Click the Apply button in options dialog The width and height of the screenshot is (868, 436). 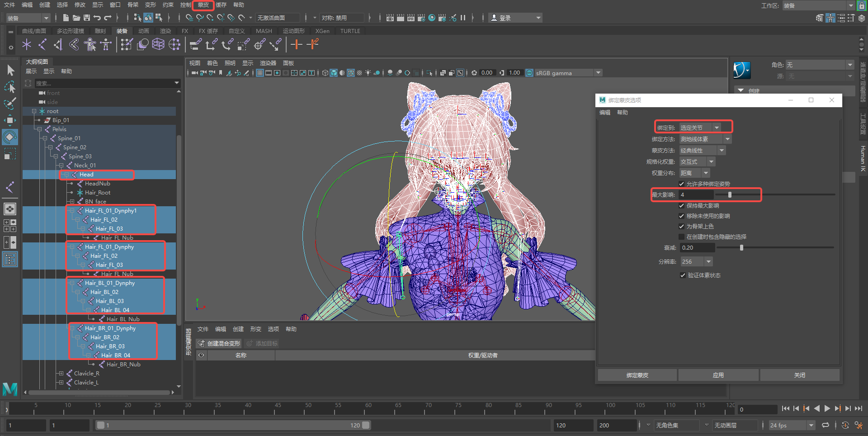(718, 375)
